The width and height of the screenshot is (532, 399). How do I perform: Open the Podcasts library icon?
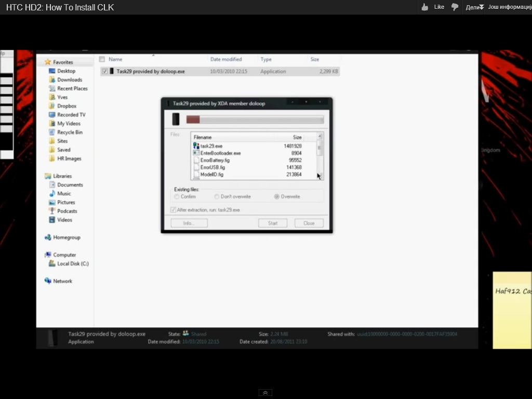point(52,211)
